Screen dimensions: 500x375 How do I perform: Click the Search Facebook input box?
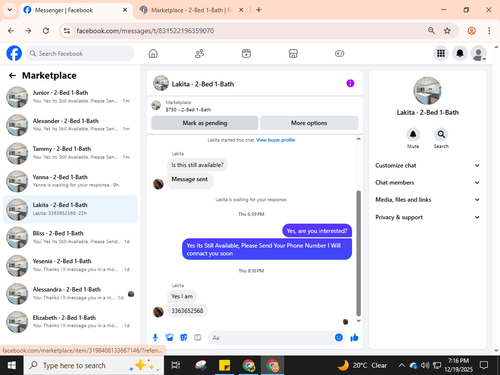pyautogui.click(x=80, y=53)
